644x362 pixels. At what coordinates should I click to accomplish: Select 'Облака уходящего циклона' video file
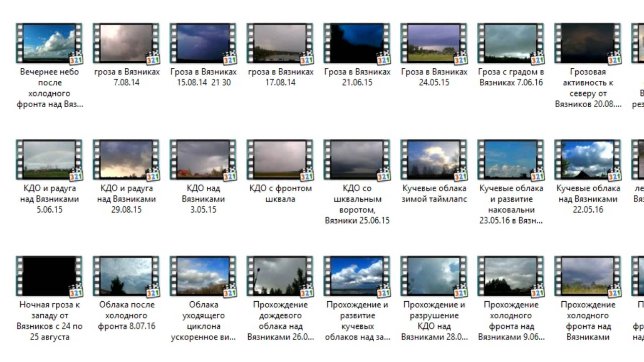(x=203, y=276)
